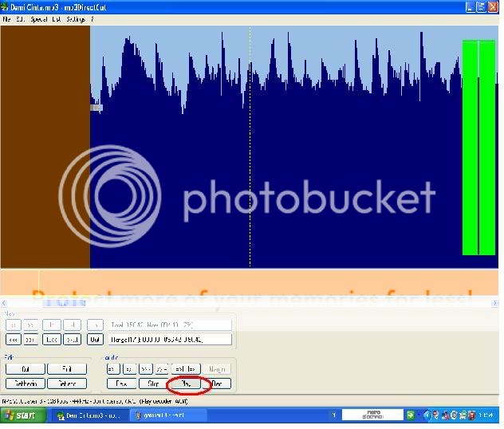Click the Out navigation button
The image size is (504, 429).
pyautogui.click(x=94, y=339)
